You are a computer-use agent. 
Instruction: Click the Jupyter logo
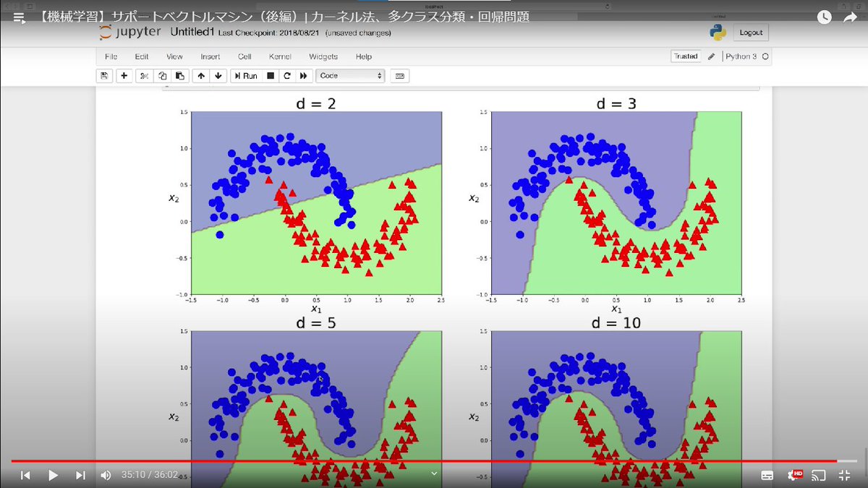132,33
